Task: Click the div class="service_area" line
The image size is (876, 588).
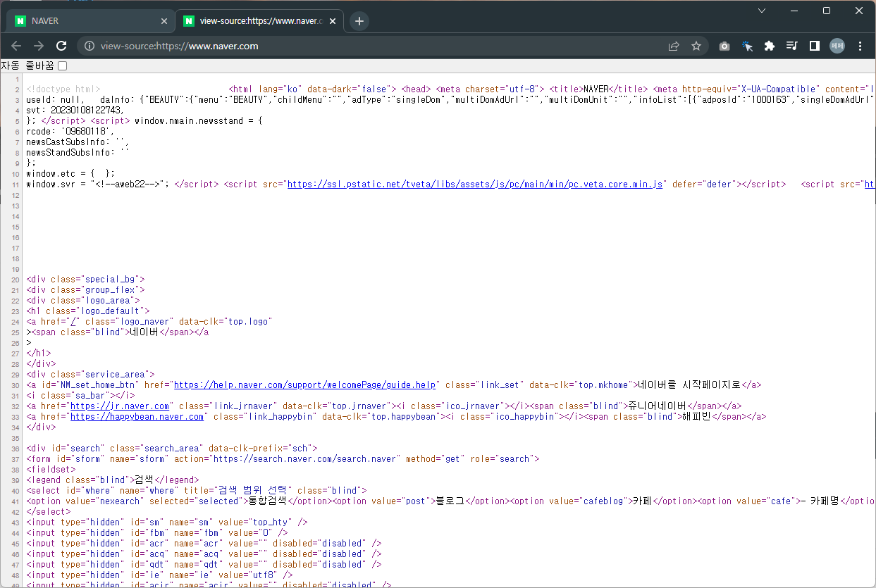Action: pyautogui.click(x=90, y=375)
